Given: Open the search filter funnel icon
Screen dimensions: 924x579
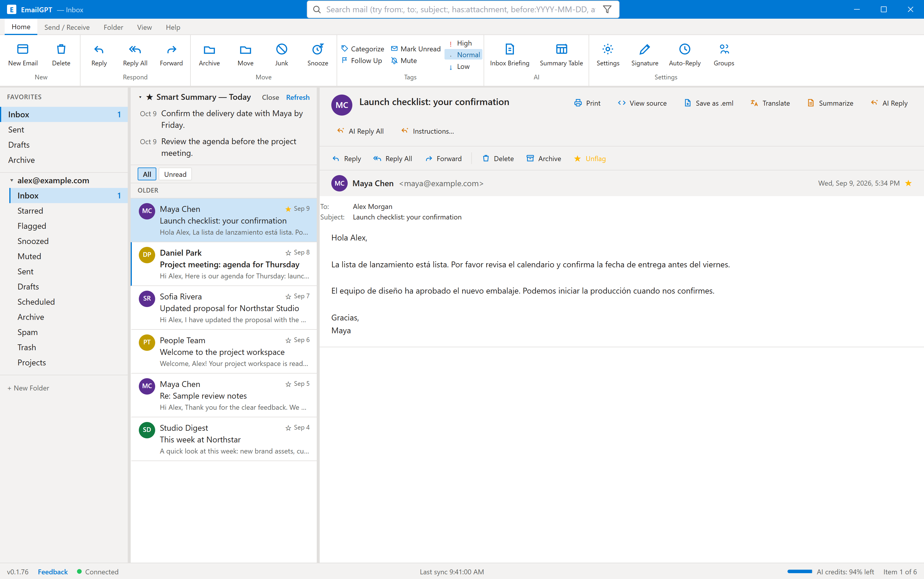Looking at the screenshot, I should [x=607, y=9].
